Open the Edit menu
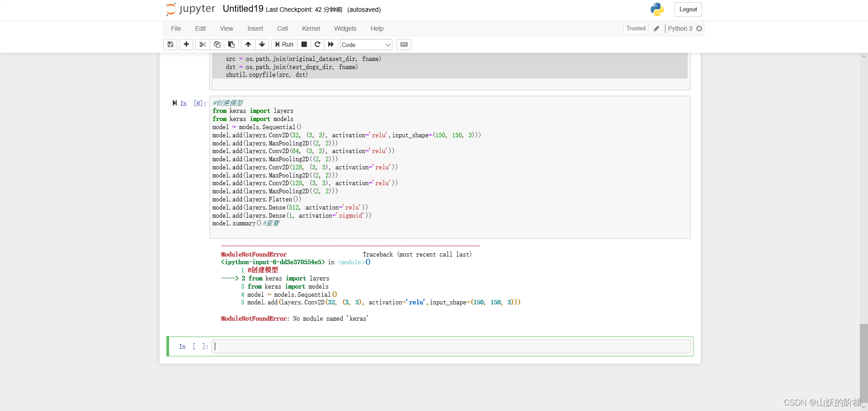Image resolution: width=868 pixels, height=411 pixels. coord(200,28)
